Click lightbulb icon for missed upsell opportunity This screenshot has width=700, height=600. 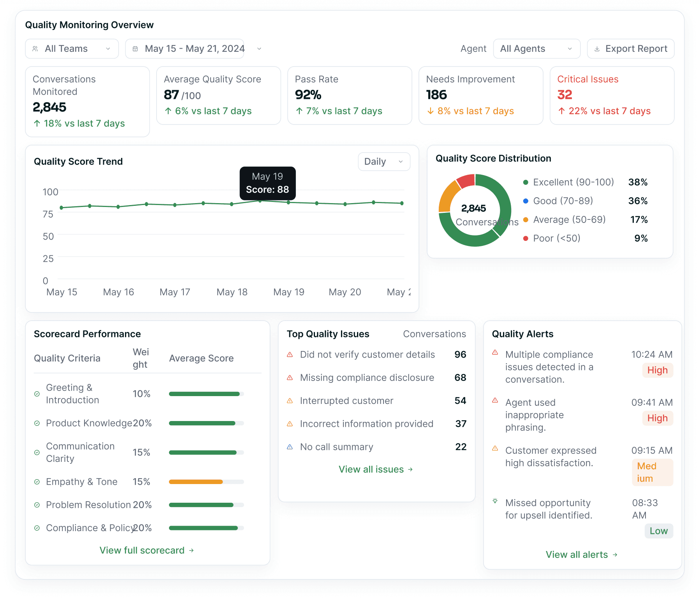pyautogui.click(x=495, y=500)
